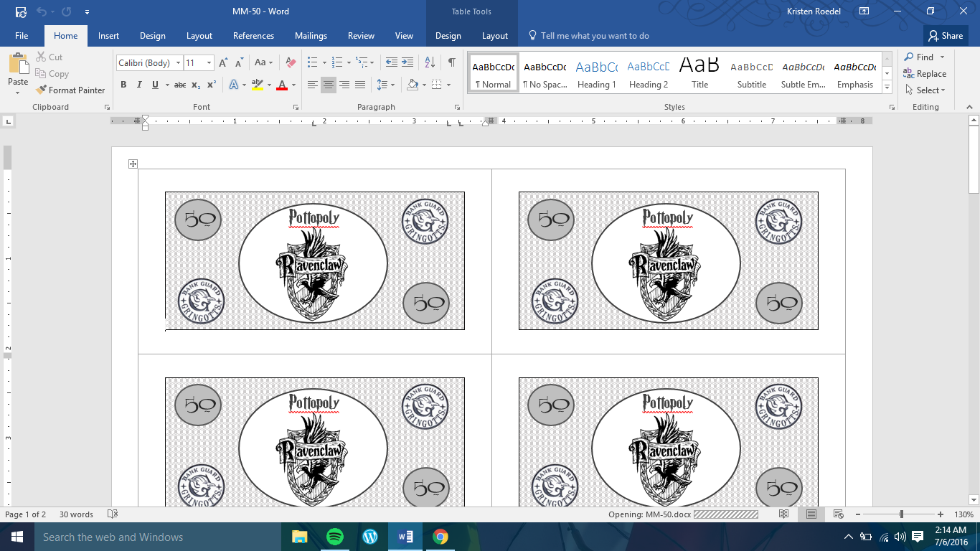This screenshot has width=980, height=551.
Task: Set alignment to Justify
Action: pos(360,85)
